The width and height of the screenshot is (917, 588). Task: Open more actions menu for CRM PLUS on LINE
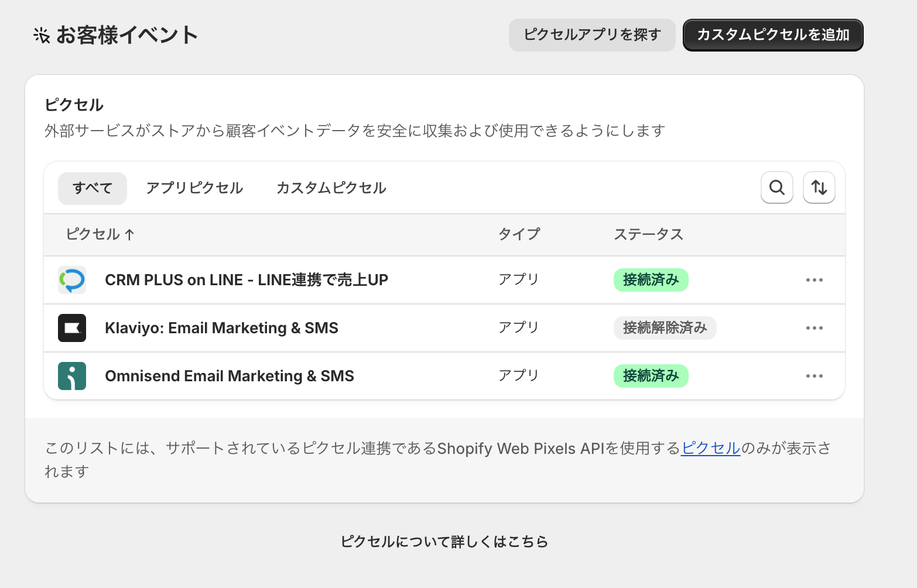(814, 280)
